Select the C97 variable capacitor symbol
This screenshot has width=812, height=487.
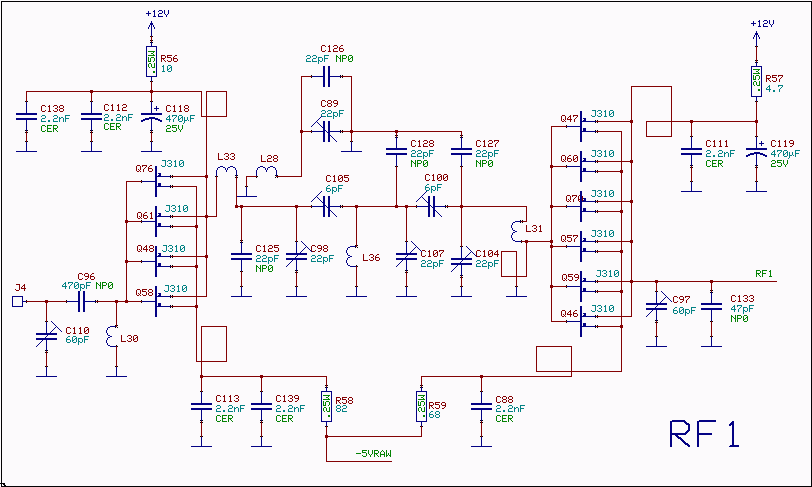pos(657,307)
